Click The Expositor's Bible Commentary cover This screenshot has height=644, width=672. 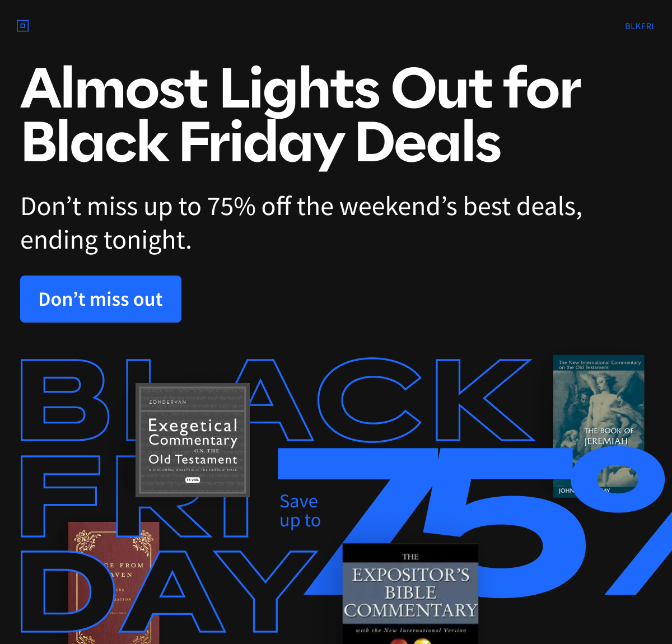pyautogui.click(x=410, y=594)
